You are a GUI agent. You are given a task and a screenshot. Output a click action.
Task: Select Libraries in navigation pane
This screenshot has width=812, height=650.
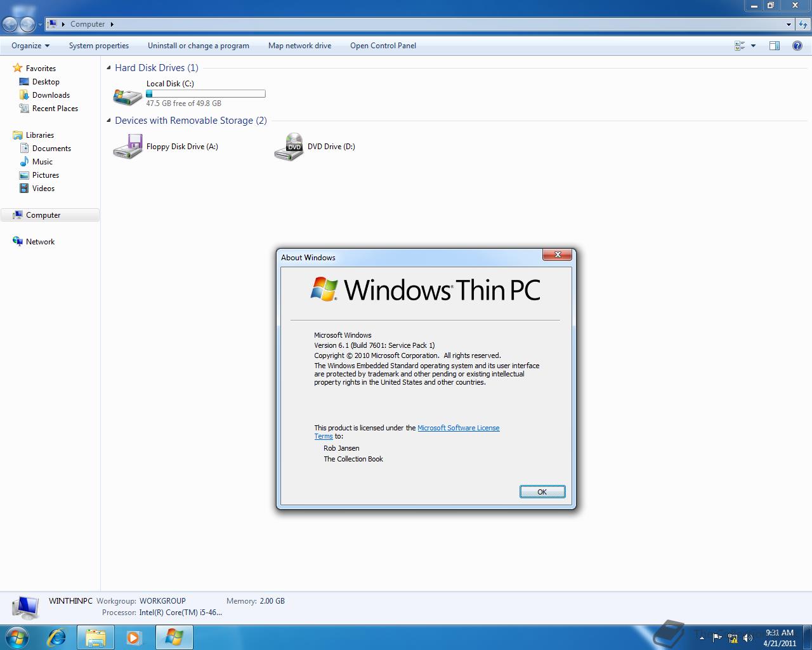click(40, 135)
